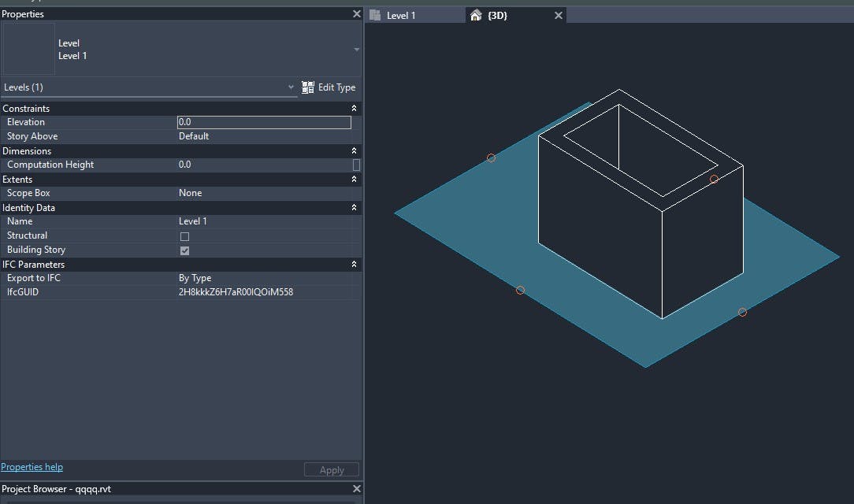
Task: Click the Elevation value field
Action: tap(264, 122)
